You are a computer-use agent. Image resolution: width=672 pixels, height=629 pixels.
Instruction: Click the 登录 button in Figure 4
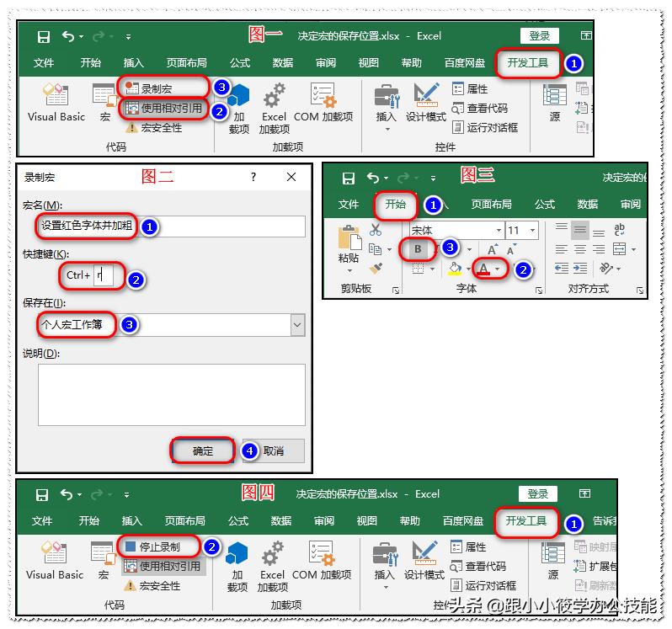[x=538, y=494]
